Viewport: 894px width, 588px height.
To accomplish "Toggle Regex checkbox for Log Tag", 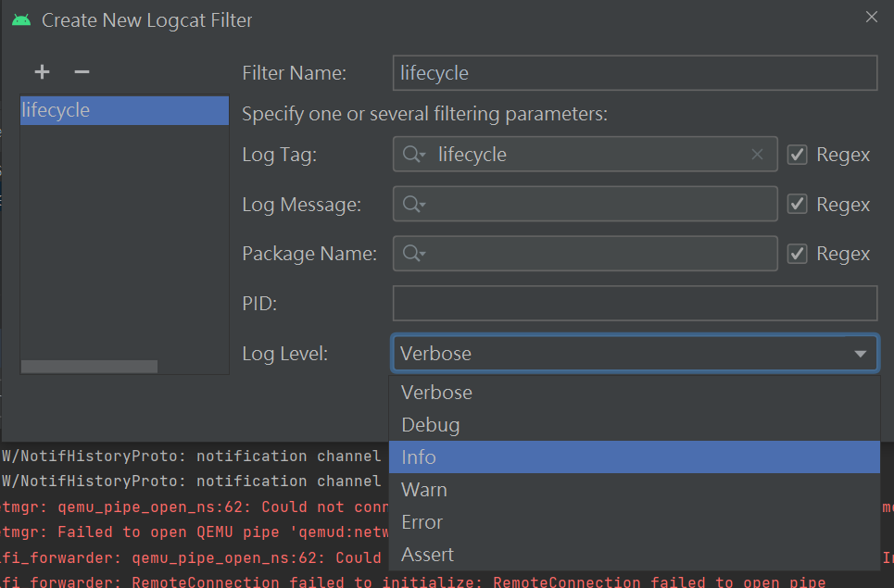I will pos(797,155).
